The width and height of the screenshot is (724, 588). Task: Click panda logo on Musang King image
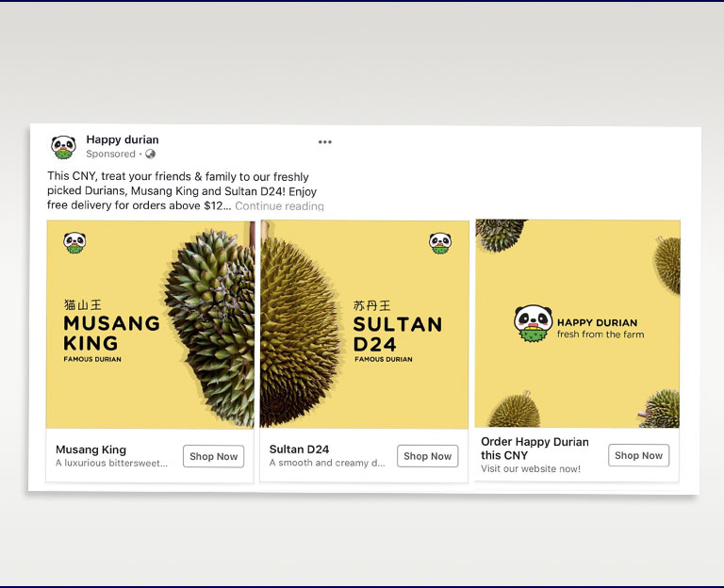[75, 243]
